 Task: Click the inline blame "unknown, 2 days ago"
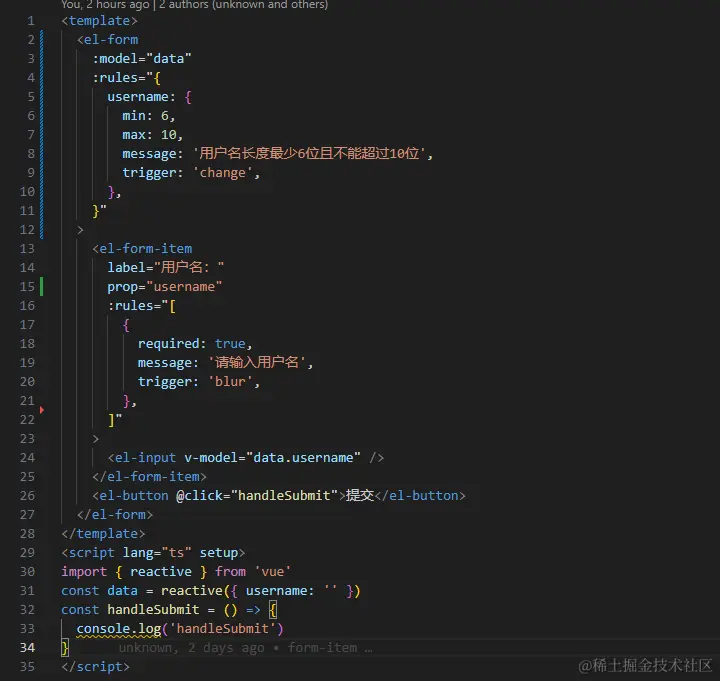point(191,647)
